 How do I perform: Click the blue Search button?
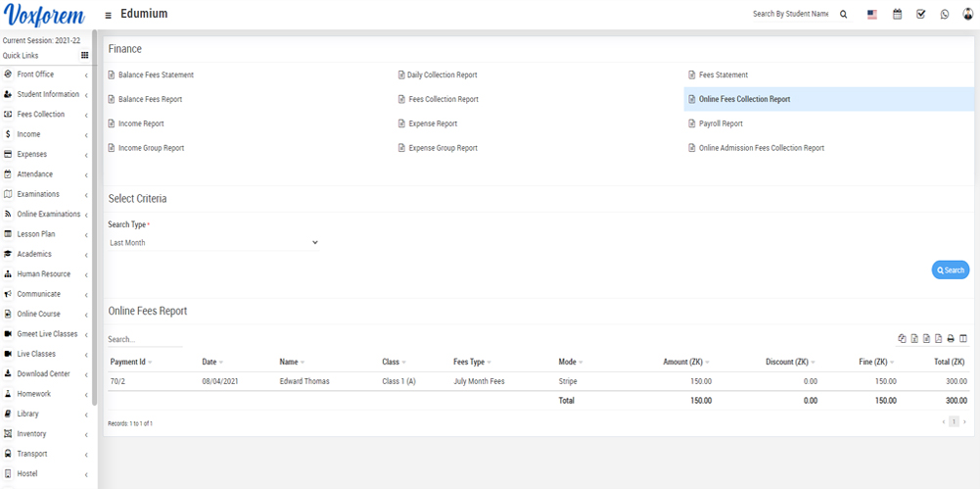coord(950,270)
